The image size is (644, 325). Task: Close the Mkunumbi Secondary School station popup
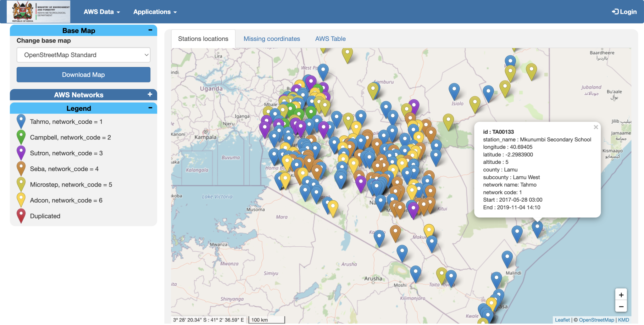click(596, 127)
